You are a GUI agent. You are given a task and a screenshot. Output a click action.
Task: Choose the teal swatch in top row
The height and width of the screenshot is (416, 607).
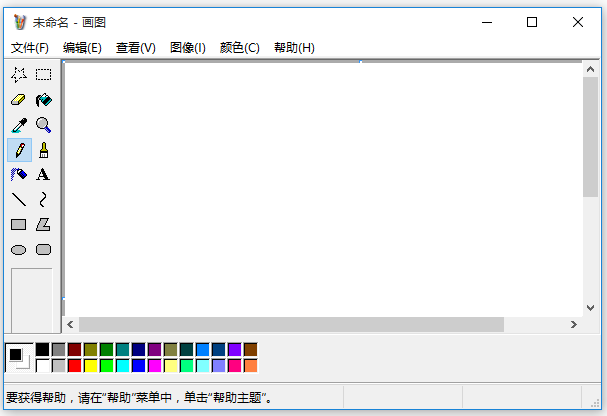tap(123, 349)
